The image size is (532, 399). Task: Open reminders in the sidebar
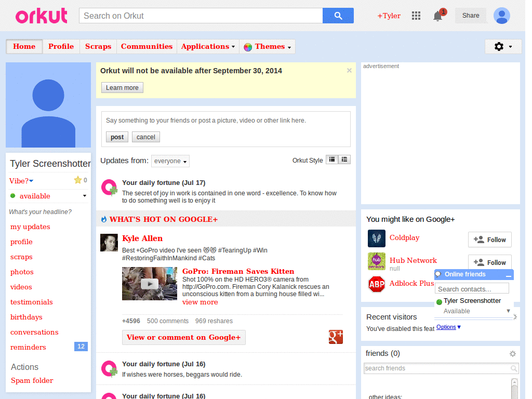[x=28, y=347]
